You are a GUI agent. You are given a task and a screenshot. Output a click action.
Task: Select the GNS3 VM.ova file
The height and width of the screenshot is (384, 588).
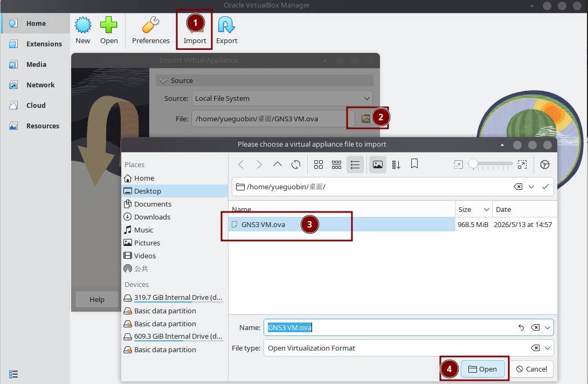coord(342,224)
